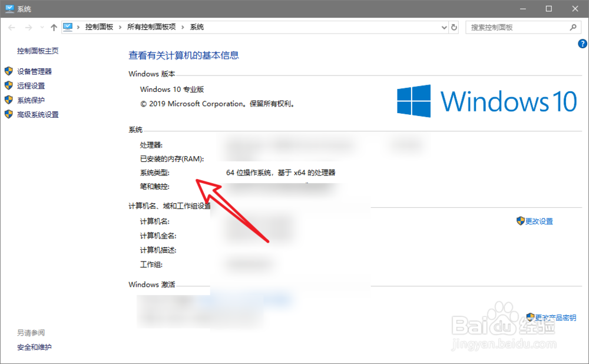
Task: Open 设备管理器 link
Action: pyautogui.click(x=34, y=71)
